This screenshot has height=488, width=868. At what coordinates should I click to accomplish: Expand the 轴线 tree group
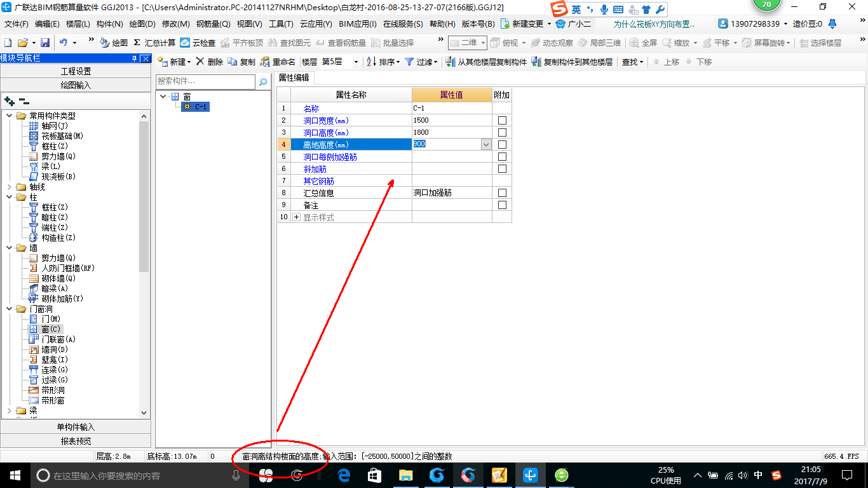[10, 187]
